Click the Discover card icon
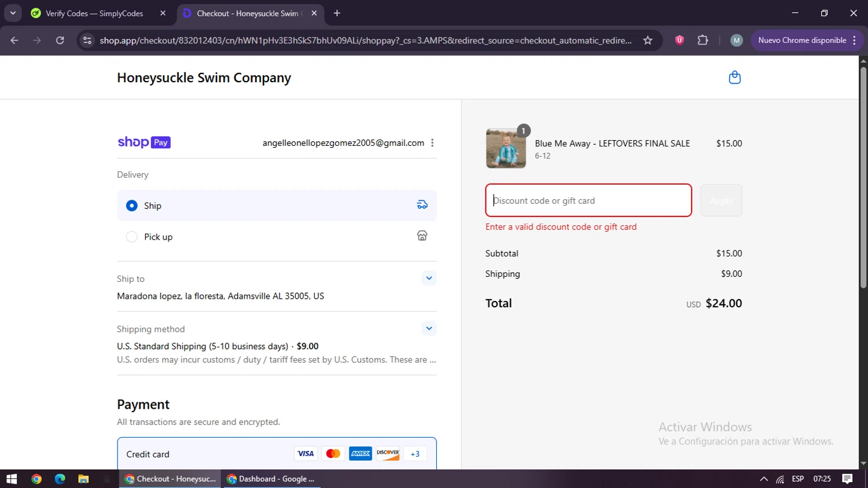The height and width of the screenshot is (488, 868). 388,454
